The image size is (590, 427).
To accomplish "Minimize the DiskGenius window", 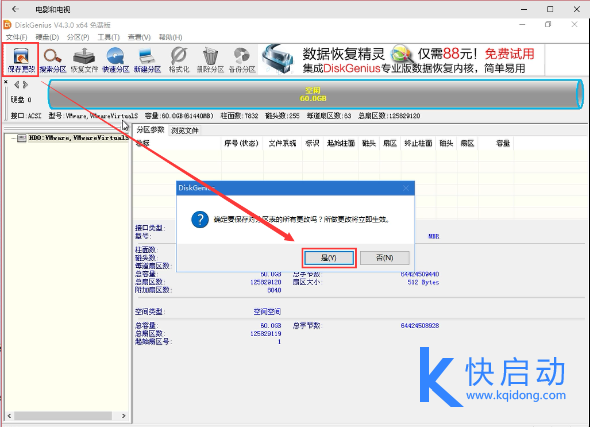I will 522,25.
